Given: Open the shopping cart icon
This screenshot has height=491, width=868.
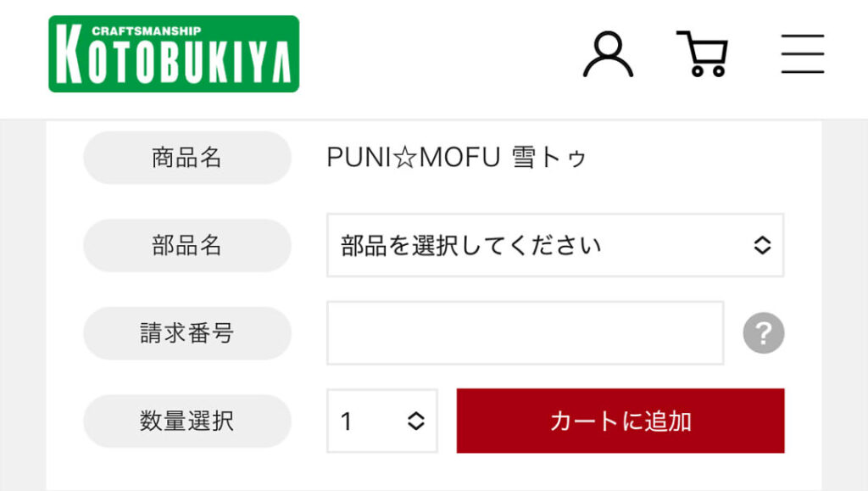Looking at the screenshot, I should (x=702, y=54).
